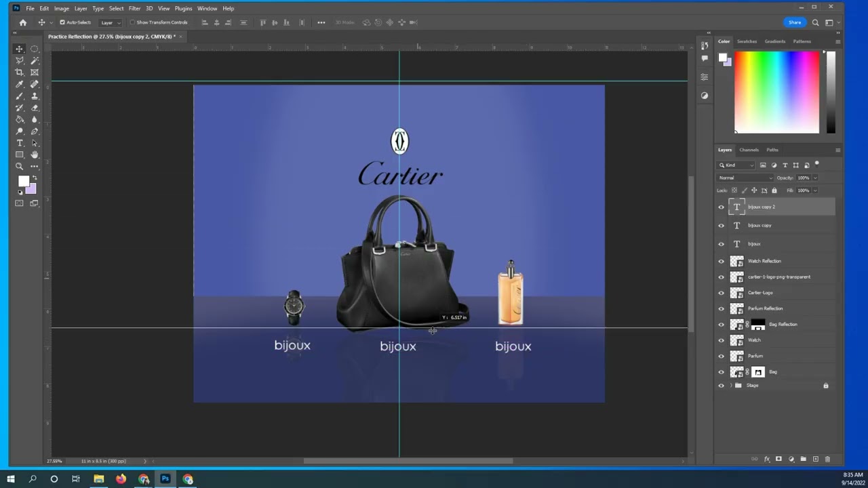868x488 pixels.
Task: Enable Show Transform Controls checkbox
Action: coord(132,22)
